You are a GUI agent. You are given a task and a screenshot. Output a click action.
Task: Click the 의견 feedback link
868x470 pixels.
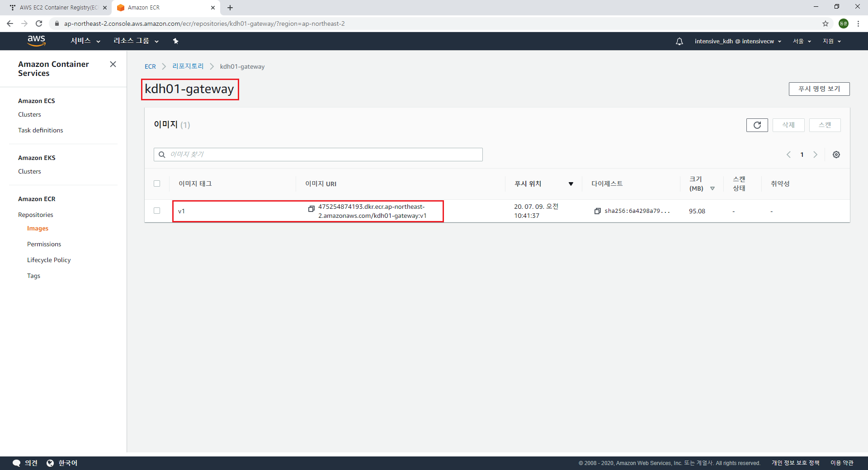coord(31,463)
